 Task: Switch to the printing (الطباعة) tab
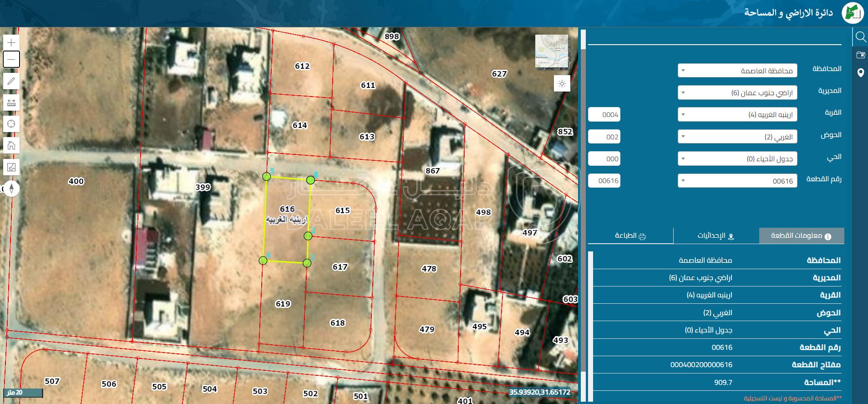(x=630, y=236)
